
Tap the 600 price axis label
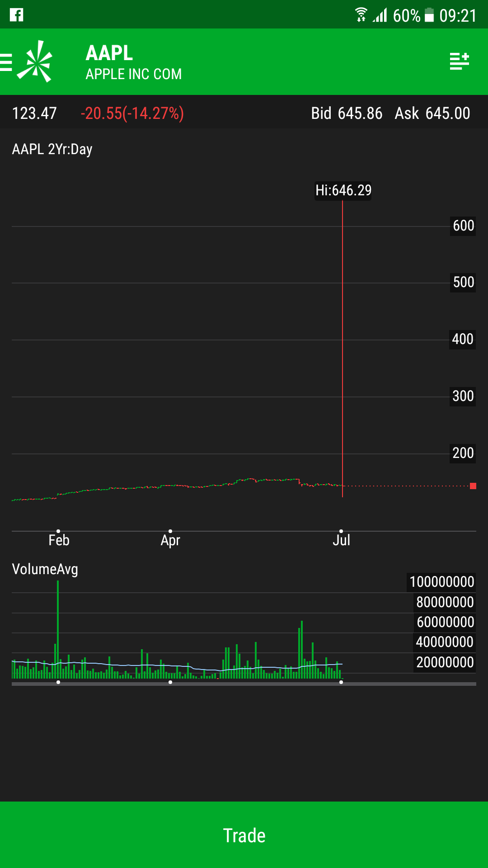tap(463, 226)
